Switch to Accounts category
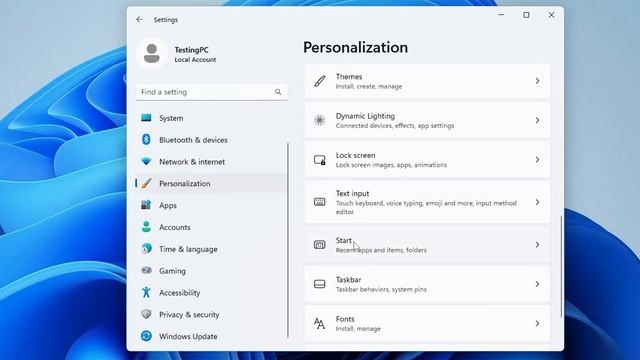 pos(211,227)
